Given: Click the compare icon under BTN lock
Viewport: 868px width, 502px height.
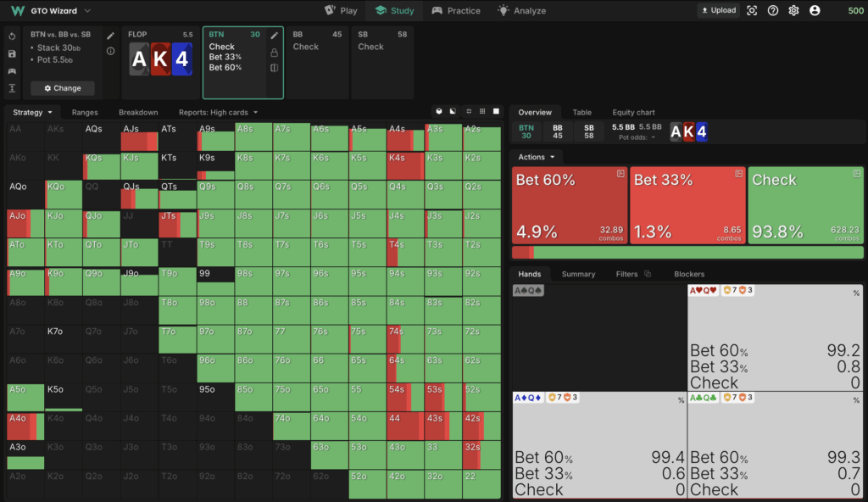Looking at the screenshot, I should click(x=274, y=68).
